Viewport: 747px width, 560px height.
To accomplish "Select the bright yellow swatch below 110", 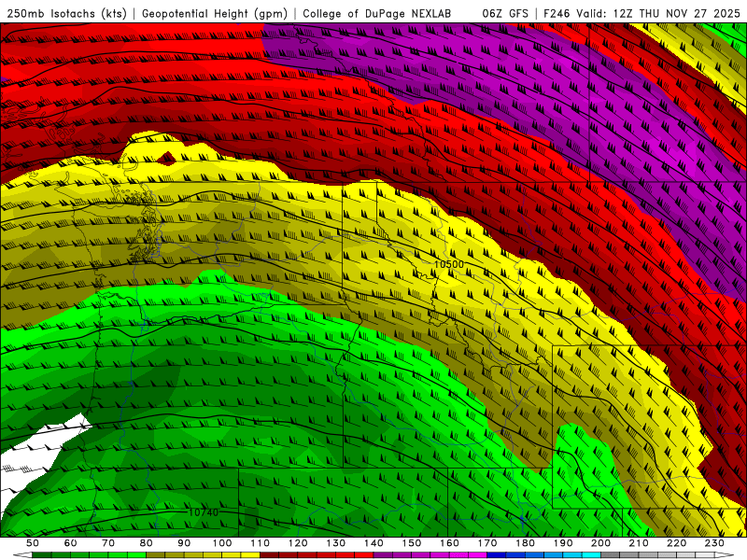I will point(250,555).
